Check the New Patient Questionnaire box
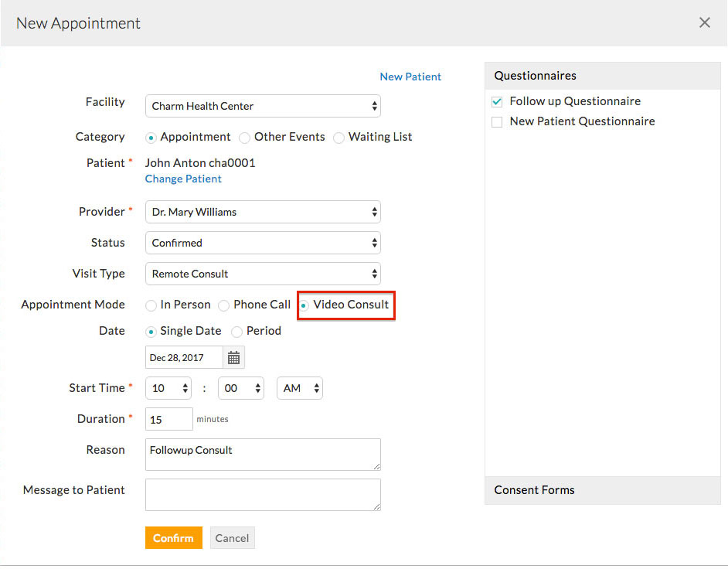The image size is (728, 569). (x=497, y=121)
